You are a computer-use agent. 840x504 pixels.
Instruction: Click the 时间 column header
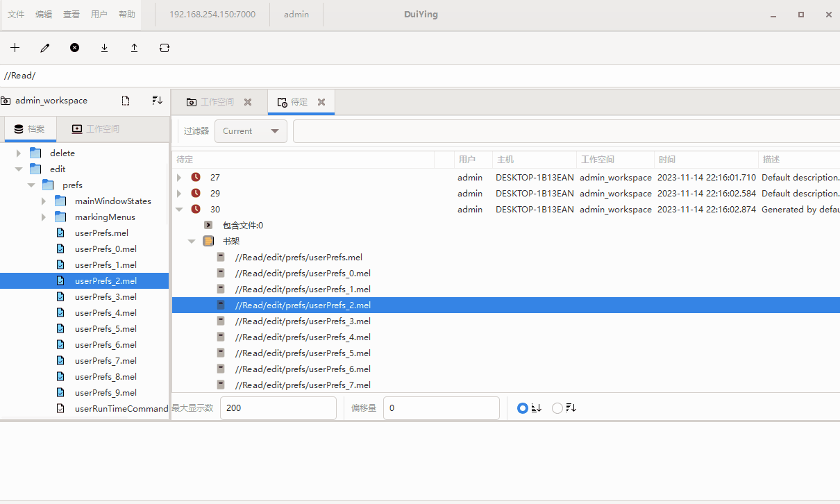(705, 160)
